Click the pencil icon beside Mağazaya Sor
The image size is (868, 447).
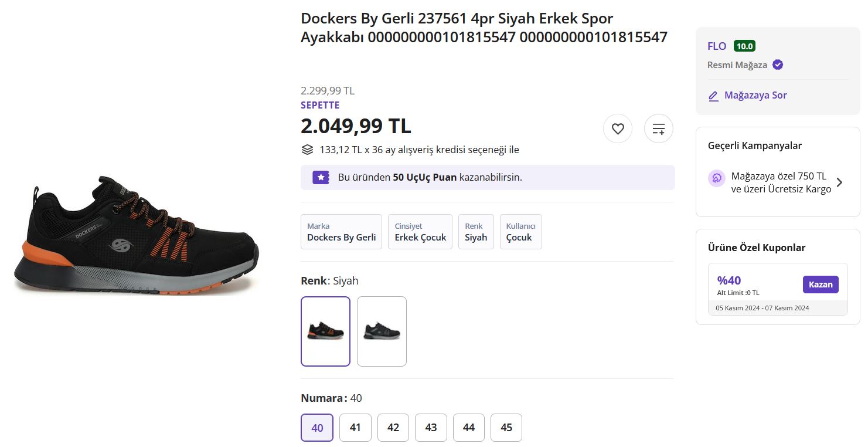point(713,96)
